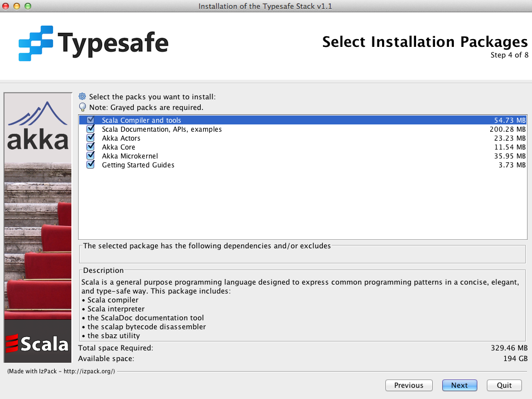Uncheck Scala Documentation, APIs, examples package
This screenshot has height=399, width=532.
pyautogui.click(x=90, y=129)
